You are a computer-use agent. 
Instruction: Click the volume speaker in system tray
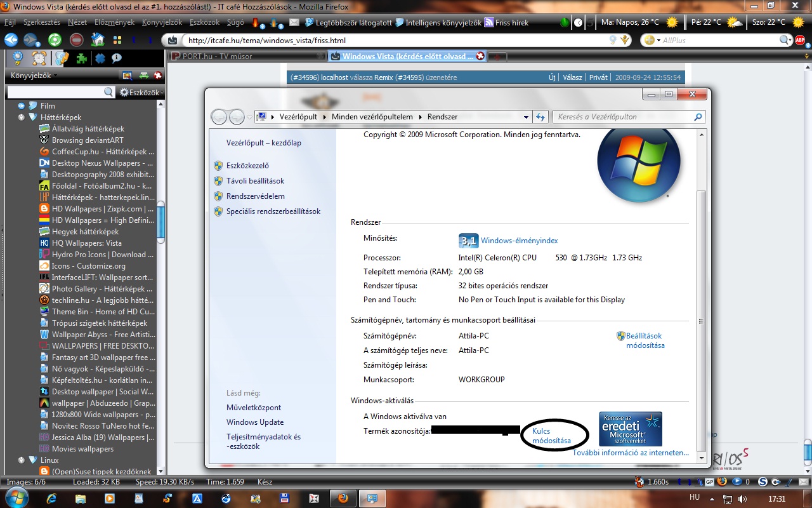point(743,499)
